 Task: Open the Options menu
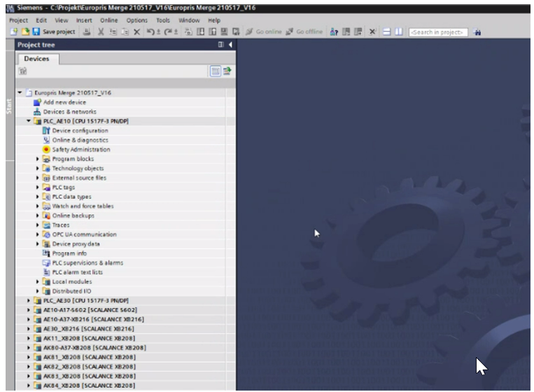[137, 20]
